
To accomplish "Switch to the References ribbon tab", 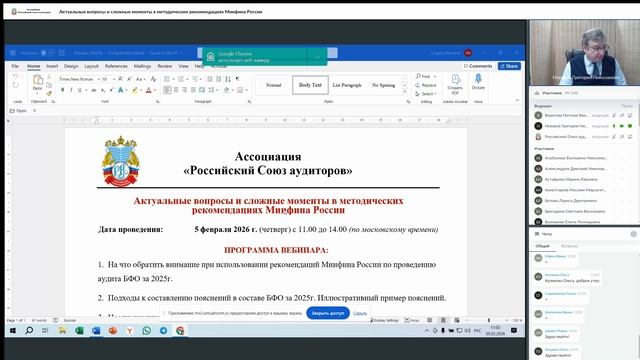I will [116, 66].
